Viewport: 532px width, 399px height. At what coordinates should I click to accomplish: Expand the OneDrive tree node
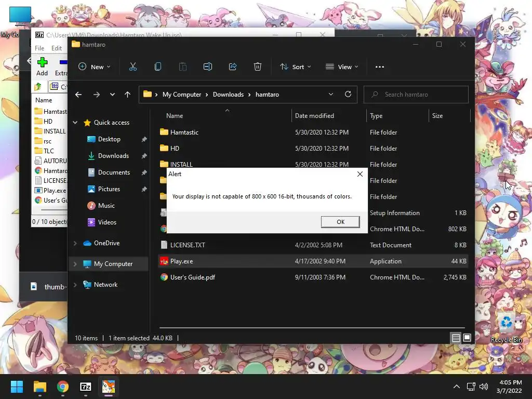pos(75,243)
